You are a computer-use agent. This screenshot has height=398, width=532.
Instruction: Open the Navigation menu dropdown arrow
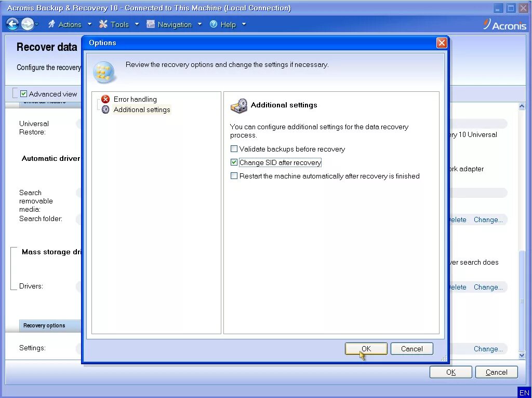pos(199,24)
